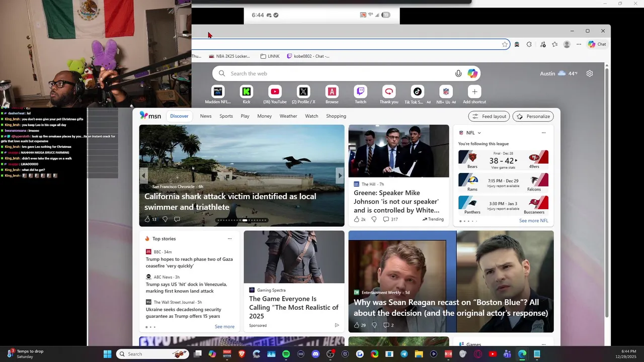
Task: Open the LINNK bookmarks folder
Action: [270, 56]
